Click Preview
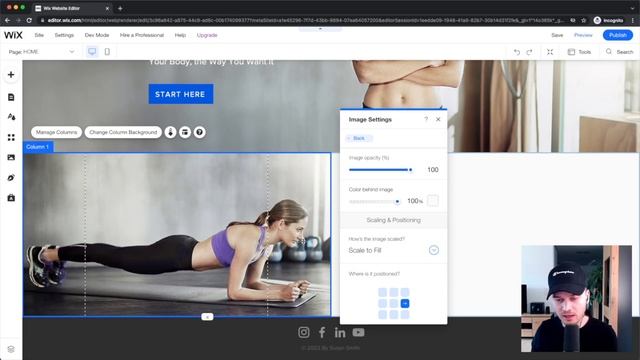640x360 pixels. click(583, 35)
